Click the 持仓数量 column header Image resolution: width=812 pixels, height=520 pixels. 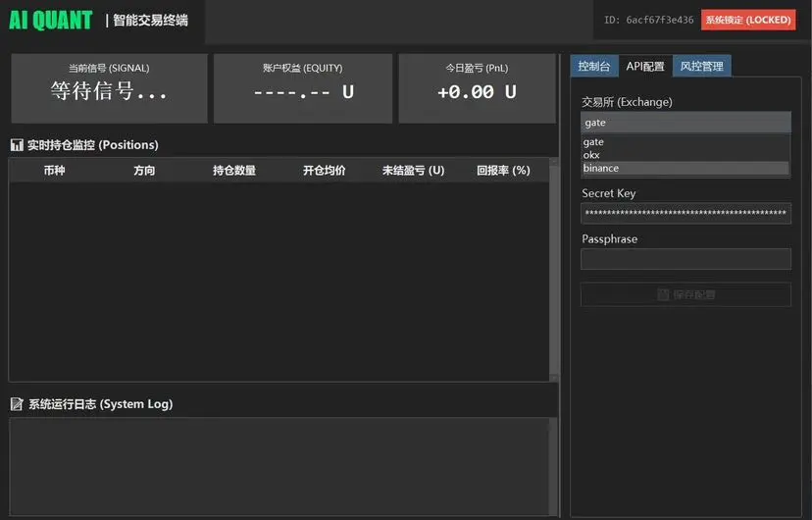pos(234,170)
